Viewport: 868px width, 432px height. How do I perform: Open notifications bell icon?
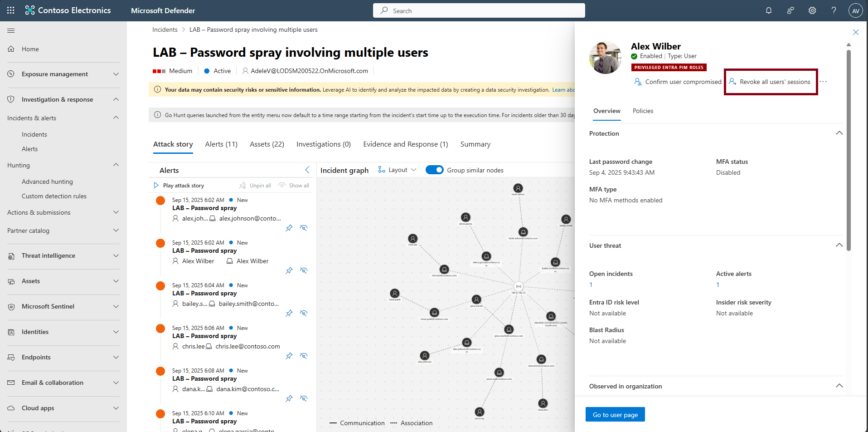(769, 10)
